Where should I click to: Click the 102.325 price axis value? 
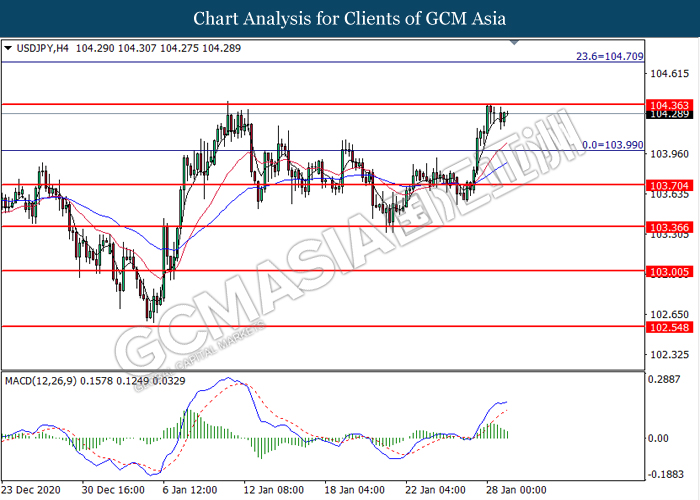(x=670, y=355)
